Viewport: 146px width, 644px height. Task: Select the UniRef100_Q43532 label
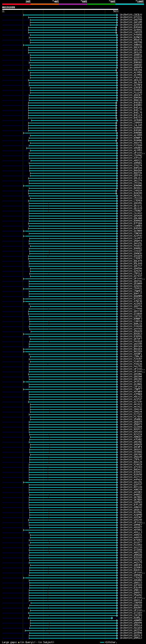[x=131, y=382]
